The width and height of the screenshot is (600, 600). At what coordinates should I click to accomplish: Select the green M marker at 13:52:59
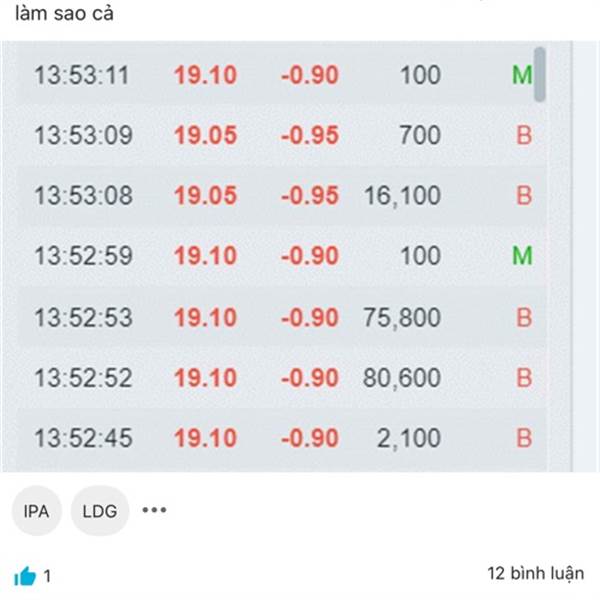pyautogui.click(x=522, y=256)
